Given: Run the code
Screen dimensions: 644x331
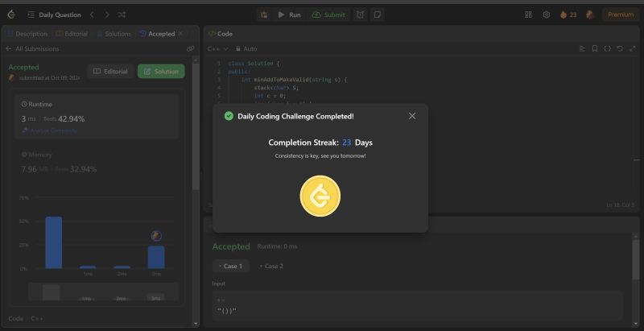Looking at the screenshot, I should 289,14.
